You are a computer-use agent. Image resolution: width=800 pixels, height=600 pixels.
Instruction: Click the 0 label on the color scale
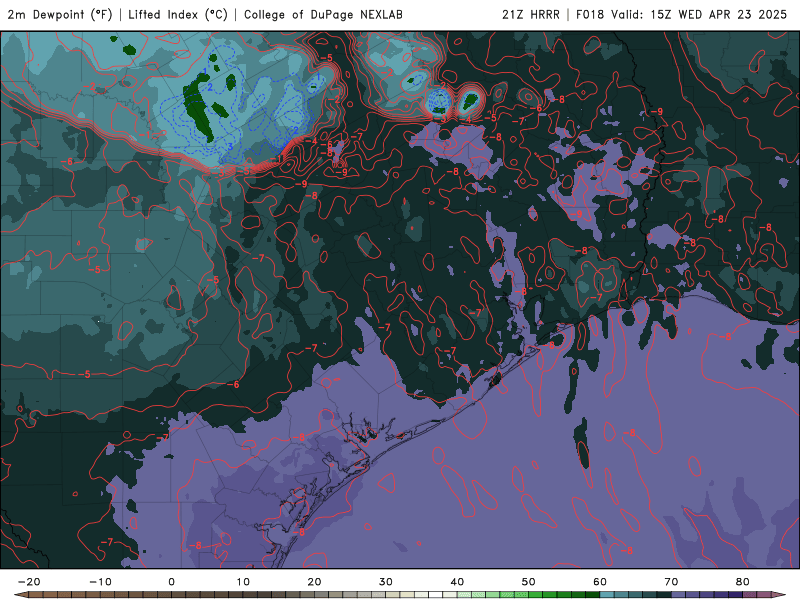tap(171, 582)
